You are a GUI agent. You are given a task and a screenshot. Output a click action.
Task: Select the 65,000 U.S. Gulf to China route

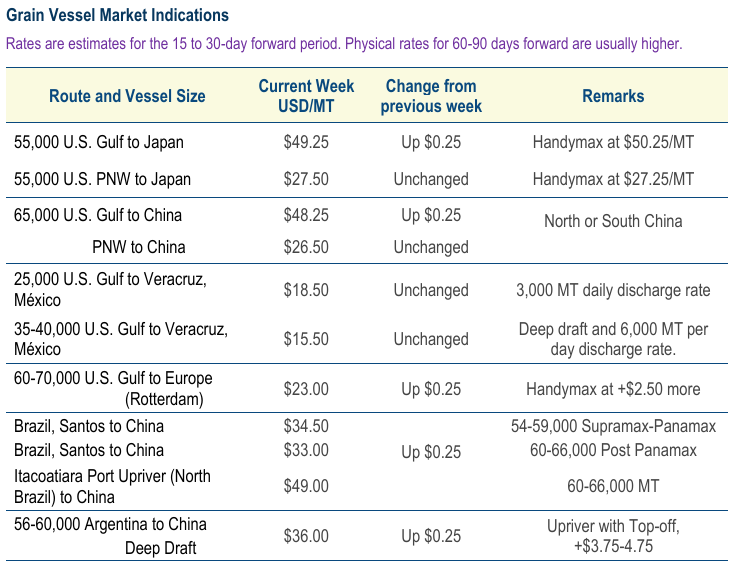coord(98,215)
